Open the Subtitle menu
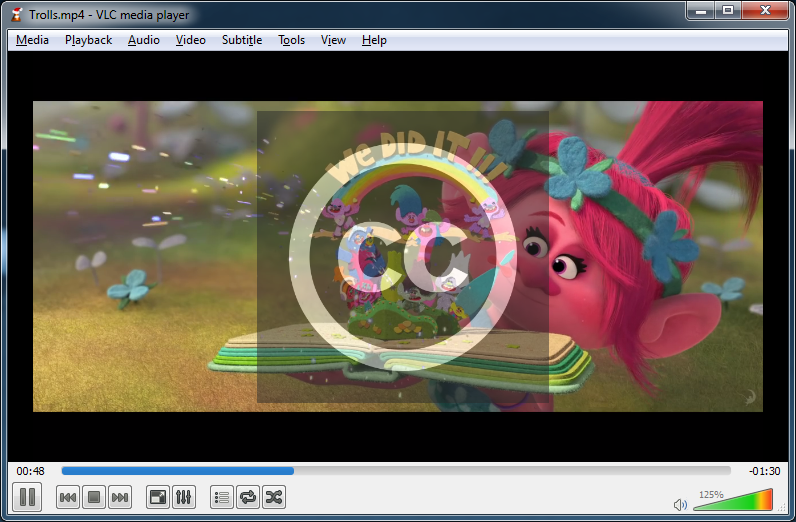Screen dimensions: 796x522 242,40
